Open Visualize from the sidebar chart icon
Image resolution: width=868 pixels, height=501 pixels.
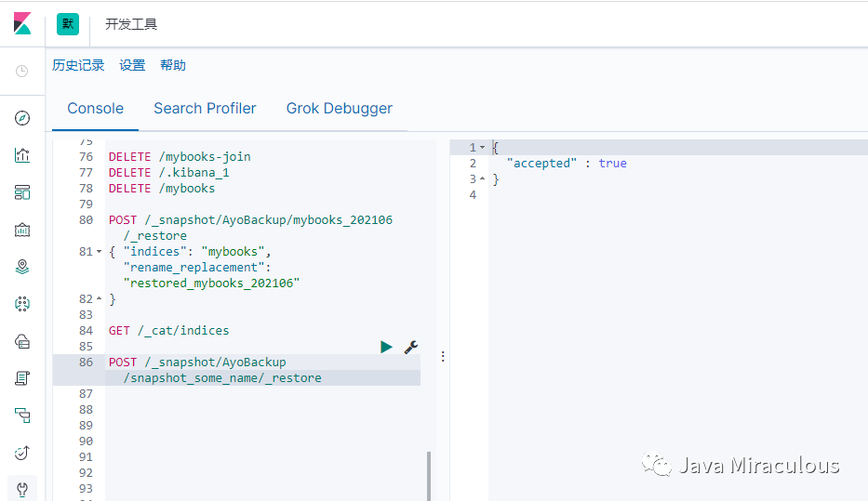click(x=22, y=155)
